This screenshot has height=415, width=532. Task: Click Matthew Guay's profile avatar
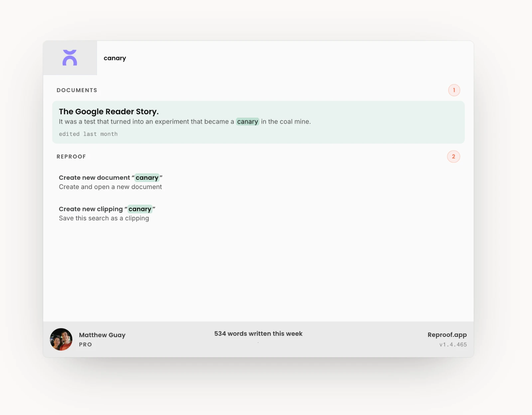61,339
